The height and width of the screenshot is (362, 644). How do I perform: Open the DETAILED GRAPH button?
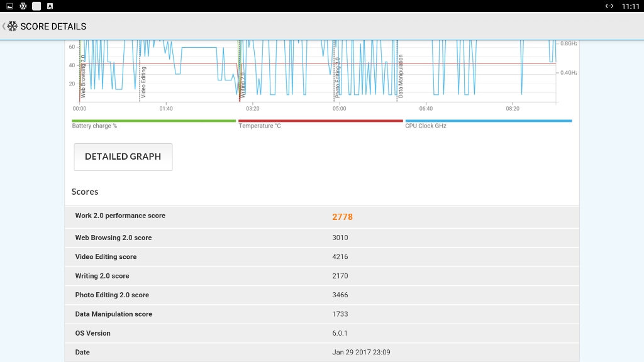pyautogui.click(x=123, y=156)
